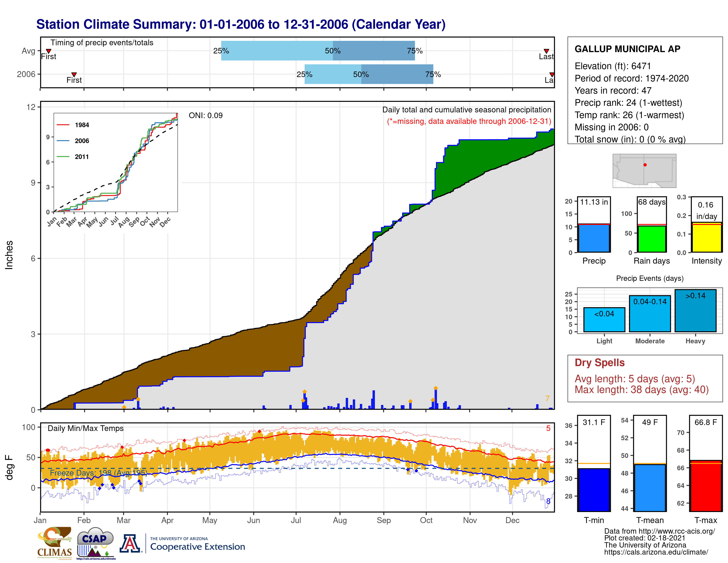728x563 pixels.
Task: Click the Max length: 38 days text
Action: (x=641, y=389)
